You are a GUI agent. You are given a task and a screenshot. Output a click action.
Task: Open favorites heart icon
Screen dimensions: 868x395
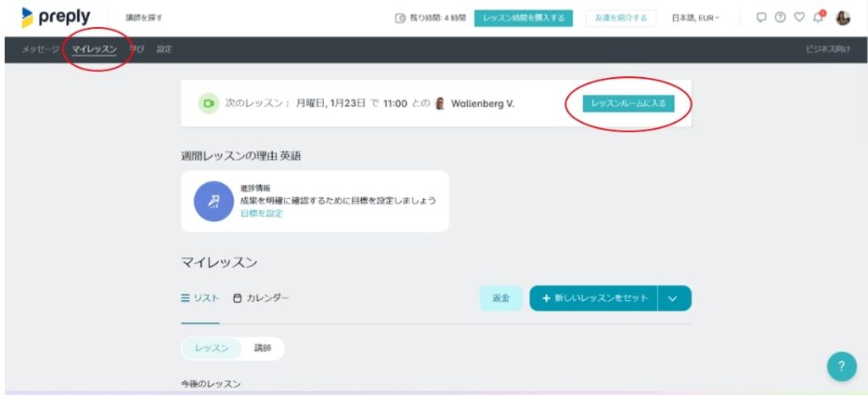[798, 18]
